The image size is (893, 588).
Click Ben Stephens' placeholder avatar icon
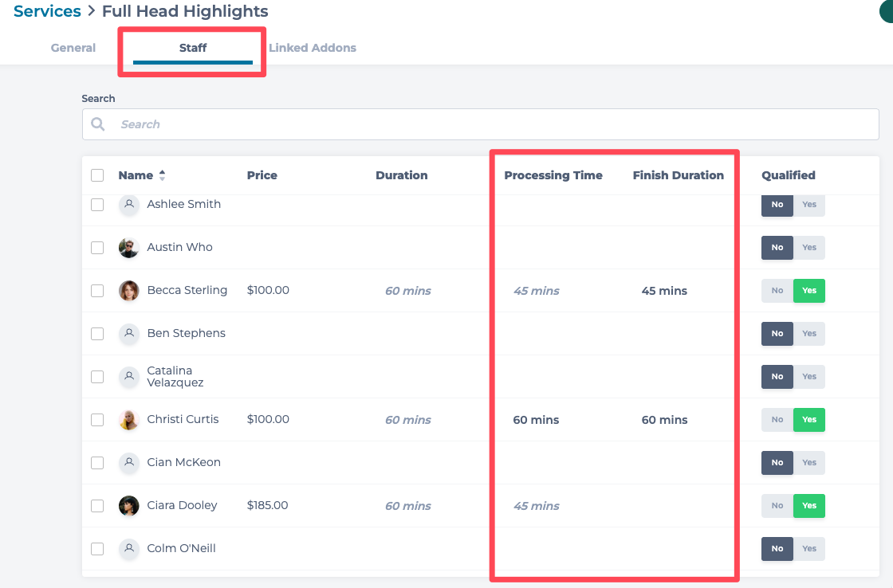click(128, 334)
